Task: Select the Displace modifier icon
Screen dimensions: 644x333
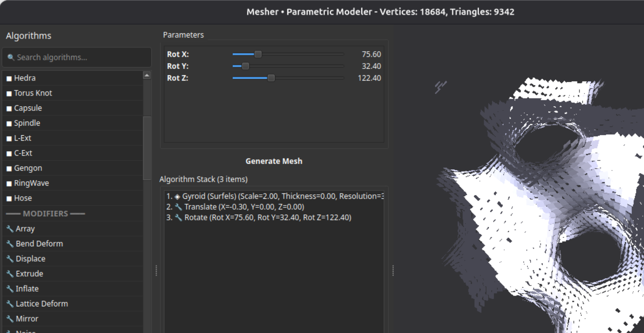Action: tap(9, 258)
